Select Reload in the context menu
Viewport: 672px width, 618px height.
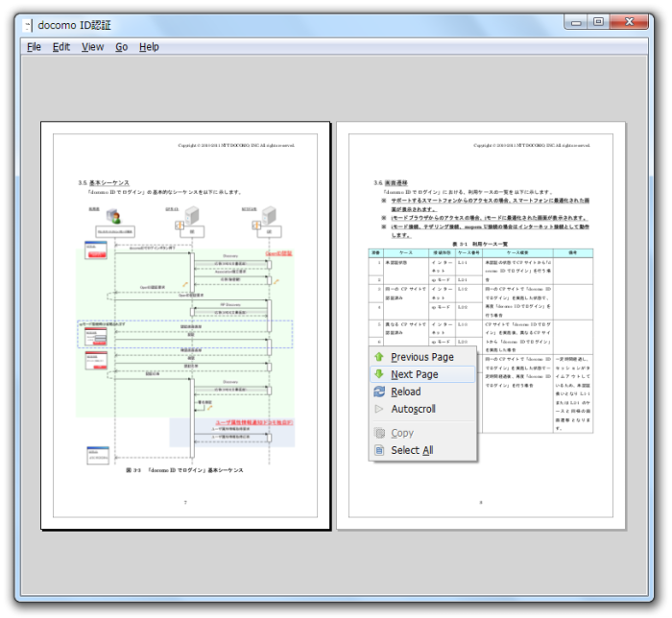tap(422, 392)
